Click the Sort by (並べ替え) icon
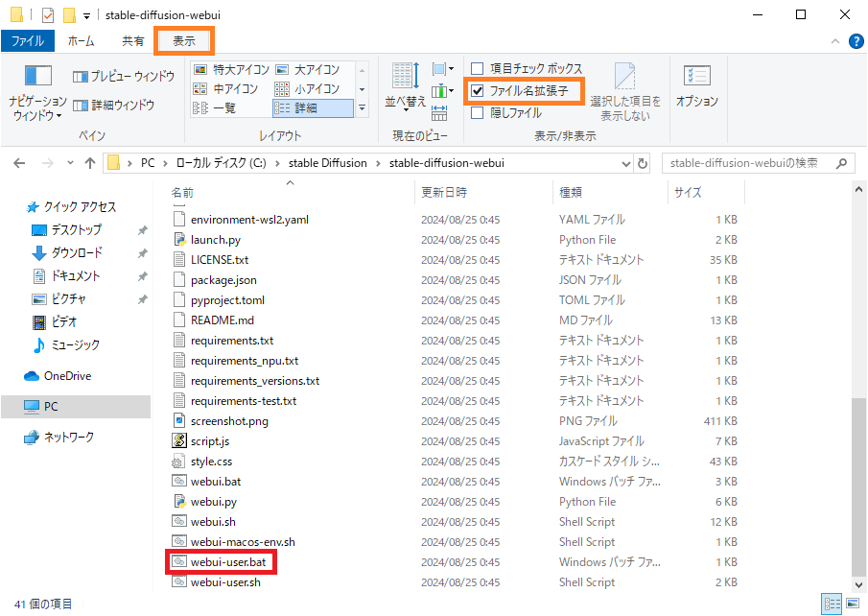868x616 pixels. tap(405, 77)
